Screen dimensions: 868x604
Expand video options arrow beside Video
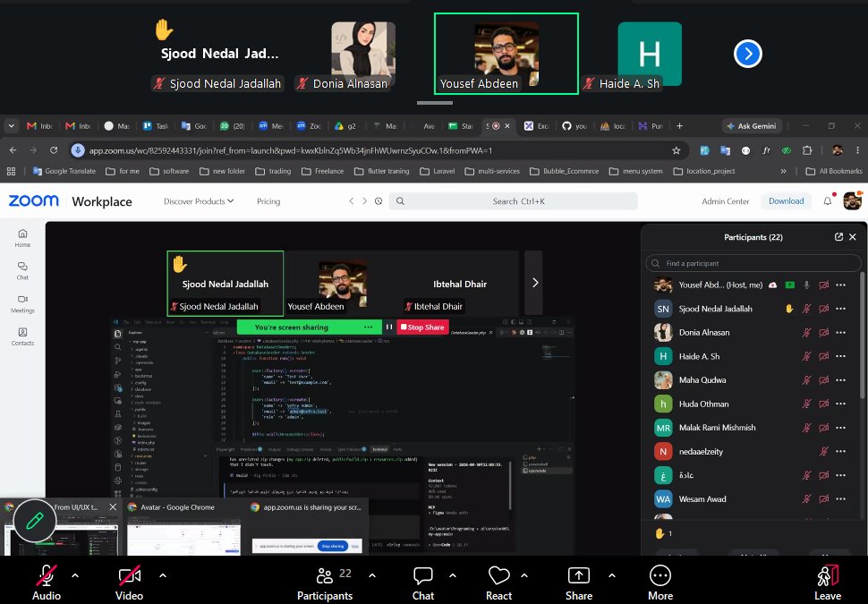(163, 575)
